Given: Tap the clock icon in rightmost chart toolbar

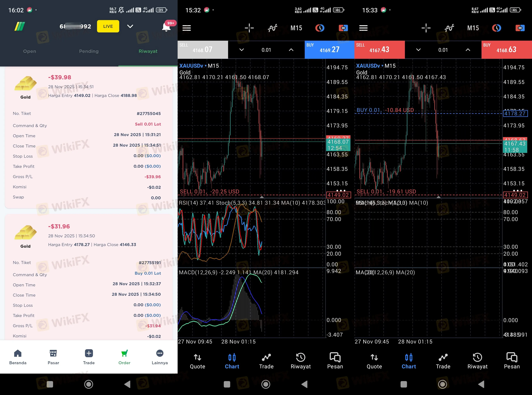Looking at the screenshot, I should coord(496,28).
